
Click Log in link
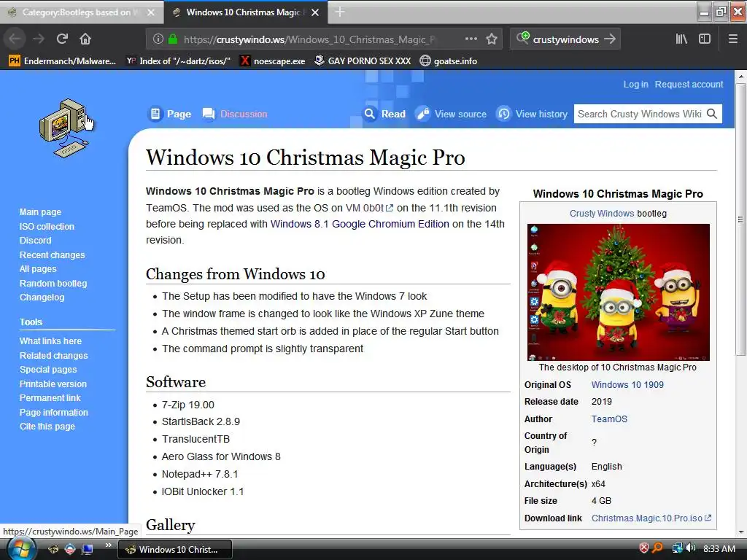pos(635,85)
